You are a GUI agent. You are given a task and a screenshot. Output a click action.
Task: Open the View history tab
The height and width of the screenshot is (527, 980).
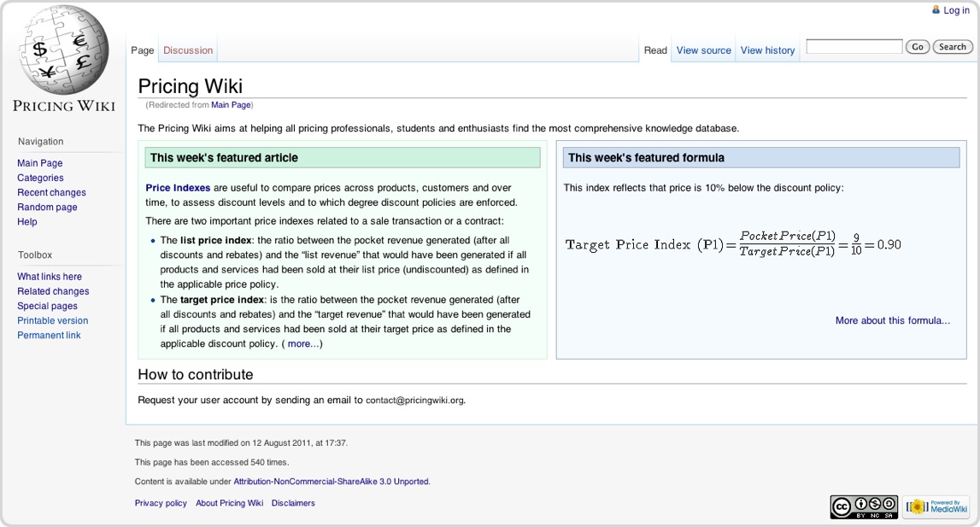click(x=767, y=50)
